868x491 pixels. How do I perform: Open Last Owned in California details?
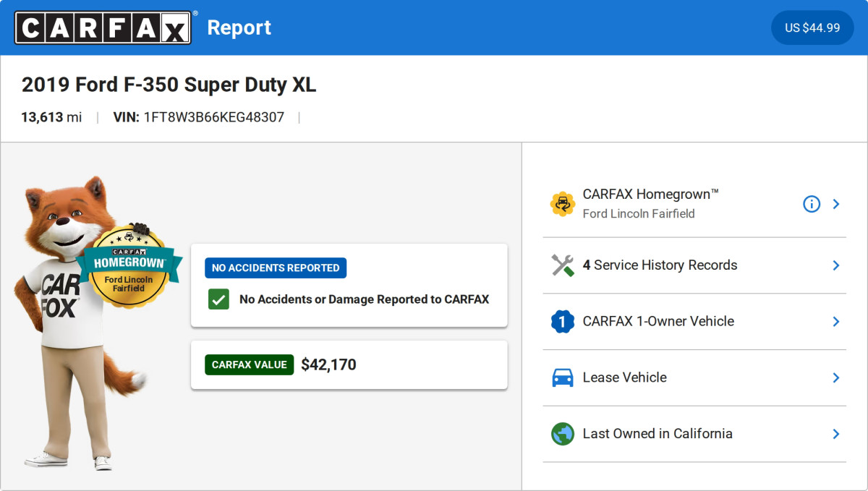coord(694,434)
